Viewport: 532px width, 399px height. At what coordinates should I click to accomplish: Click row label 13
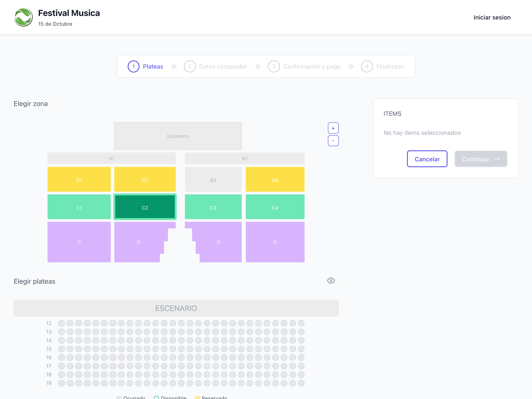pos(49,332)
